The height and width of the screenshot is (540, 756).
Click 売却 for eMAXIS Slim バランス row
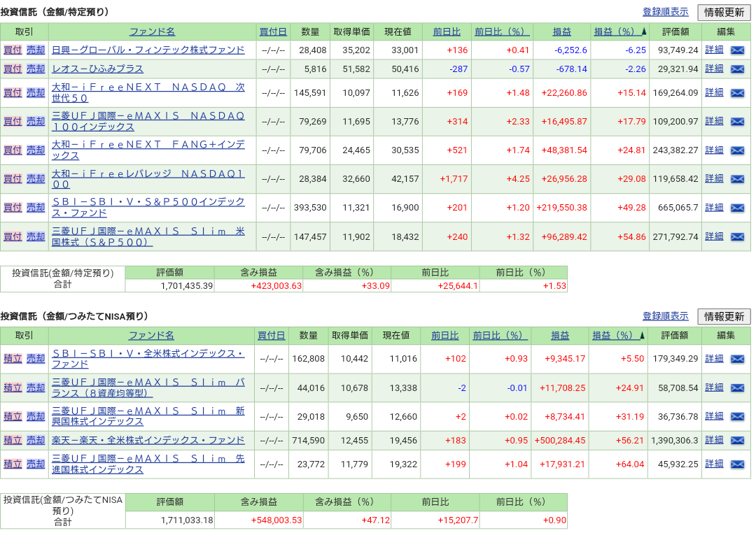tap(36, 388)
